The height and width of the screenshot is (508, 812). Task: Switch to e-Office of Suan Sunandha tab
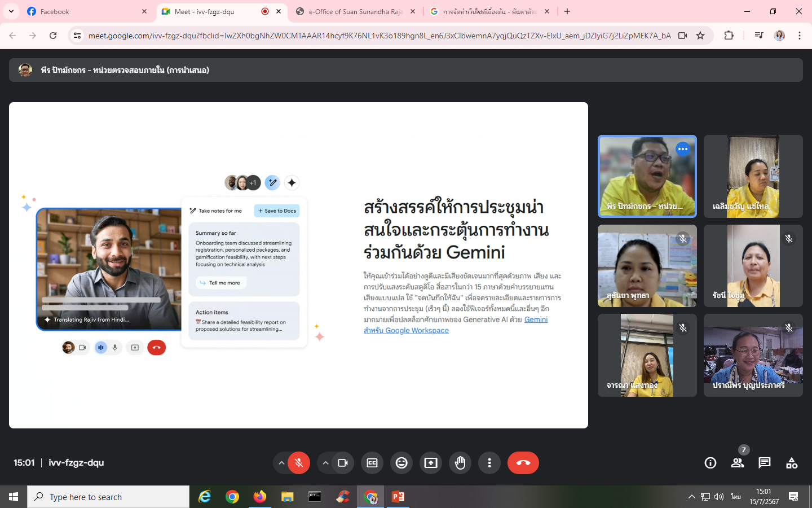(355, 11)
